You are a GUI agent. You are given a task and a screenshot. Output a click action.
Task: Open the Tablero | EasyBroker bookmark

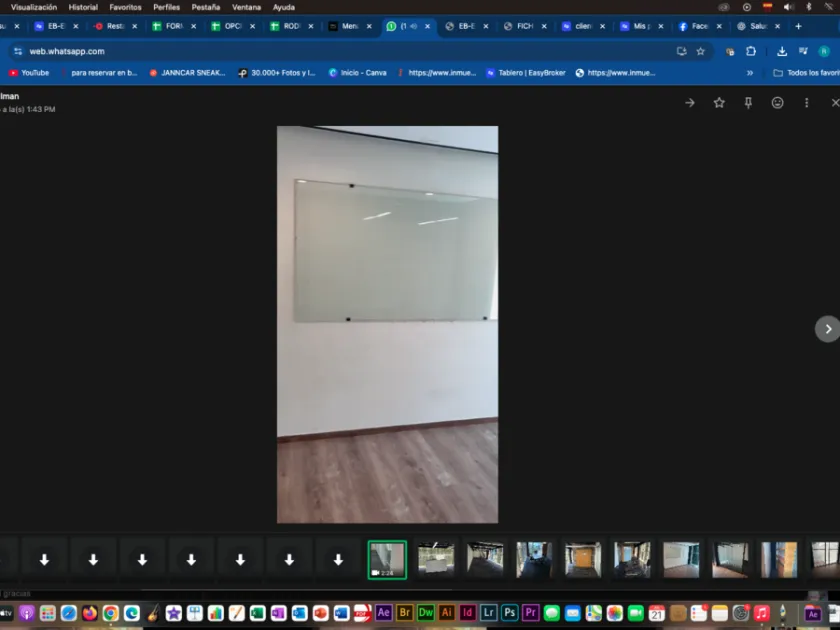click(526, 73)
